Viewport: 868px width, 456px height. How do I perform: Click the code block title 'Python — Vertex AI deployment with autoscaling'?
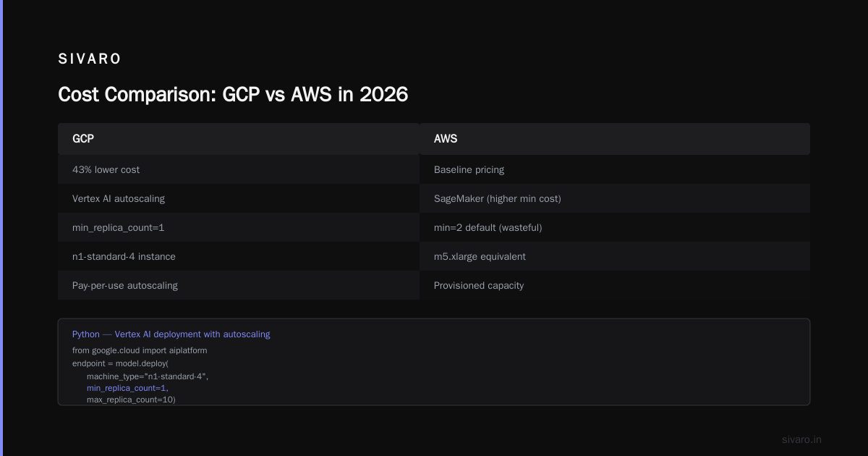[171, 334]
